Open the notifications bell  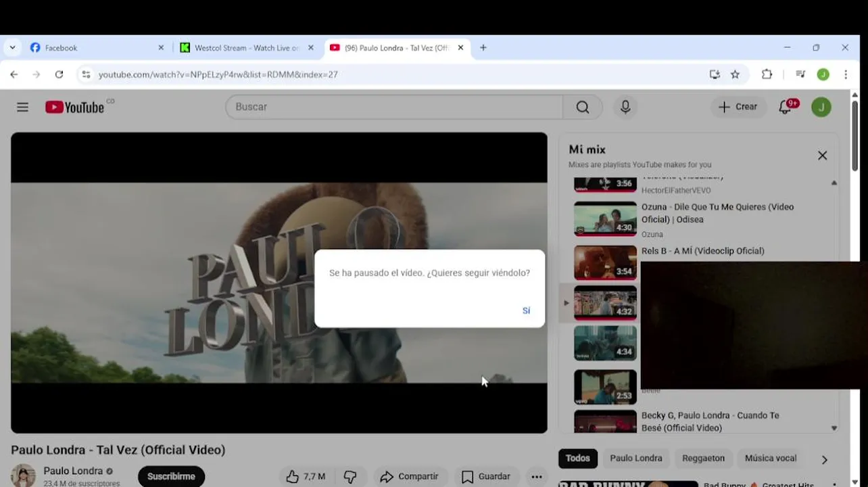pos(786,107)
